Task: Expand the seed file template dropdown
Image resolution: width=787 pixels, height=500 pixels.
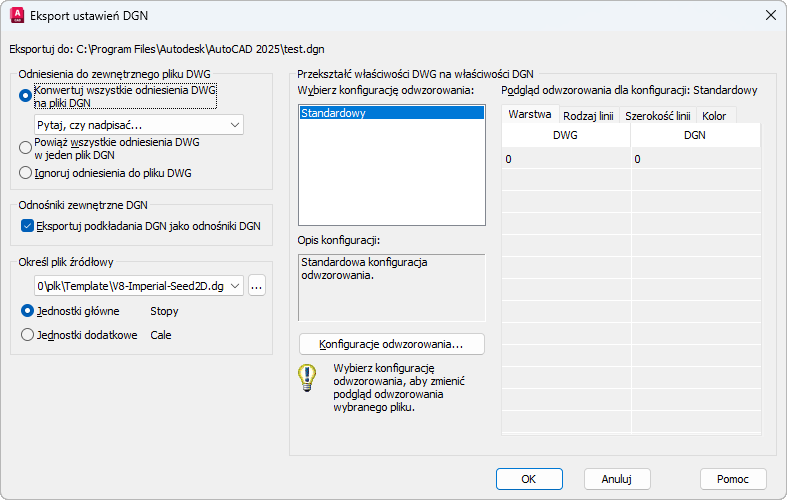Action: pyautogui.click(x=236, y=286)
